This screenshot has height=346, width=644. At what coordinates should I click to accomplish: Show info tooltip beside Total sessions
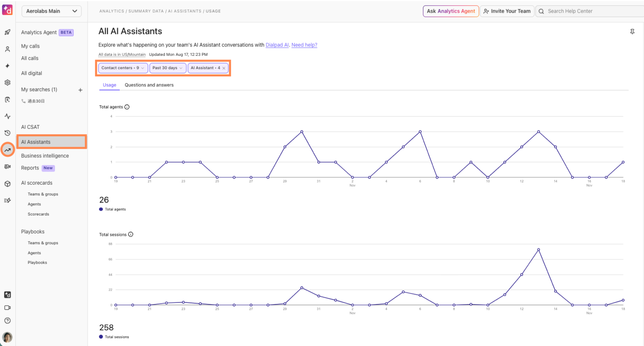(x=131, y=234)
